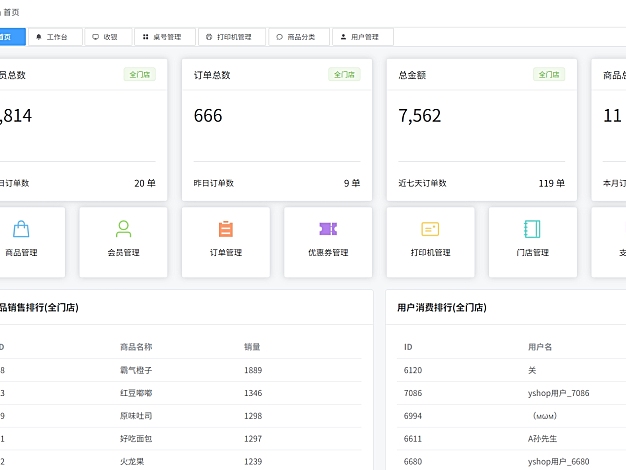Viewport: 626px width, 470px height.
Task: Click the grid icon on 桌号管理 tab
Action: click(145, 37)
